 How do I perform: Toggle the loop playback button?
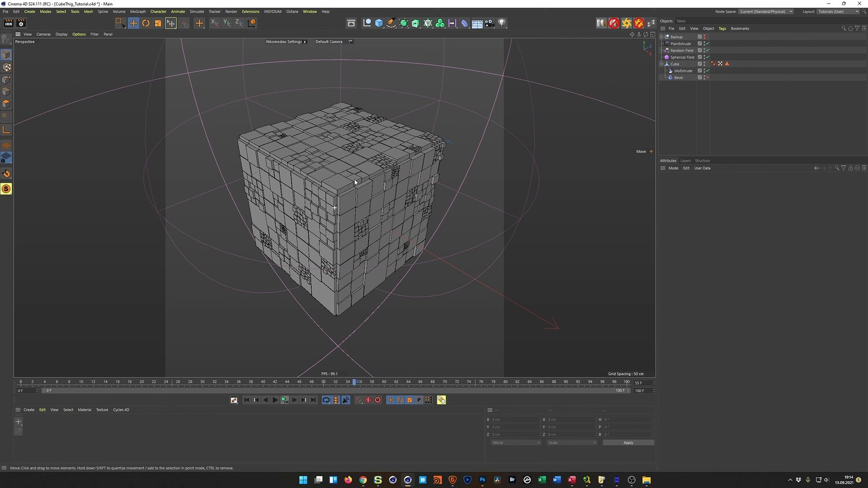pyautogui.click(x=326, y=400)
